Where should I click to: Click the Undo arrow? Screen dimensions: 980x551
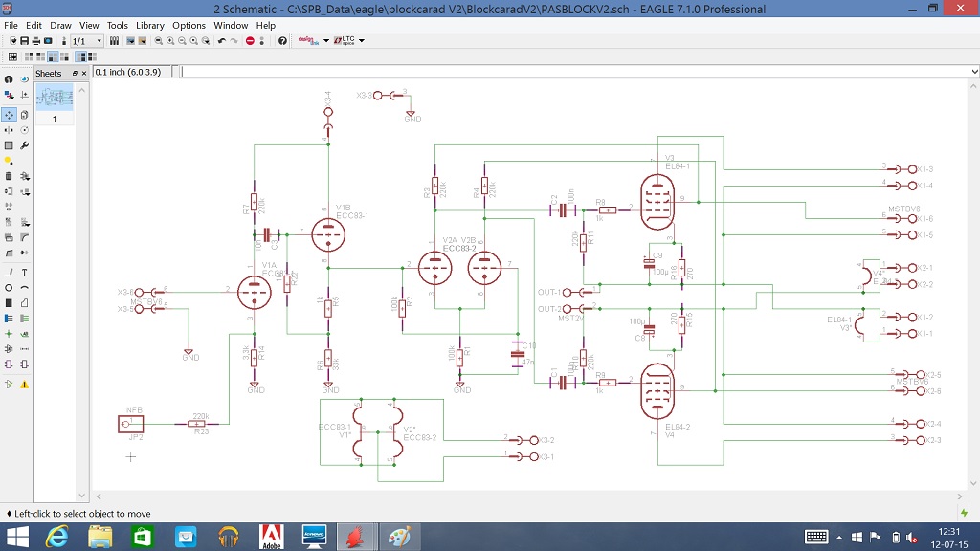click(x=222, y=41)
